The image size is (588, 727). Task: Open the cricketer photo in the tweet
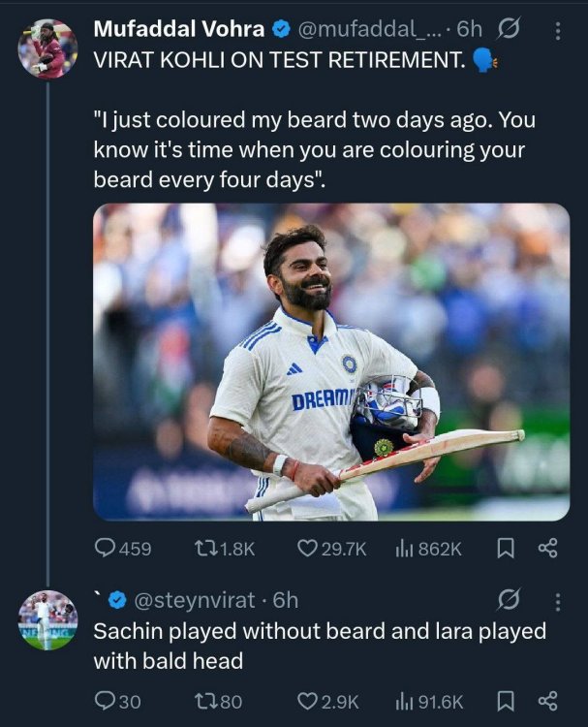(x=331, y=363)
